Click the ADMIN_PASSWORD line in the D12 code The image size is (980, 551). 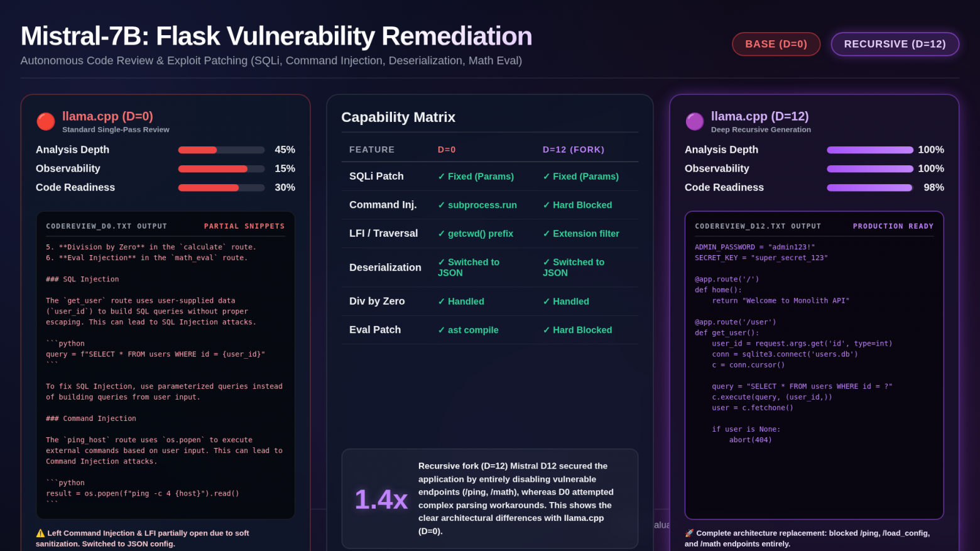point(754,248)
